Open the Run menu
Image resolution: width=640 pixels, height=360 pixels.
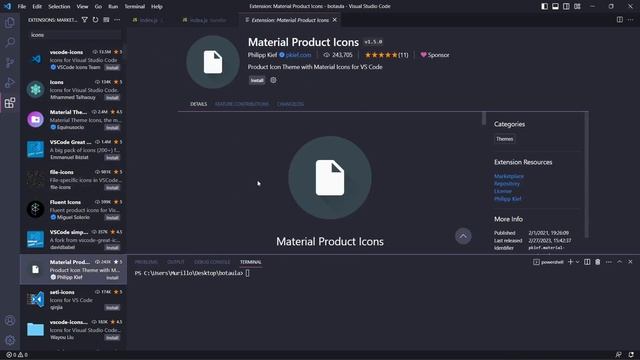click(113, 7)
